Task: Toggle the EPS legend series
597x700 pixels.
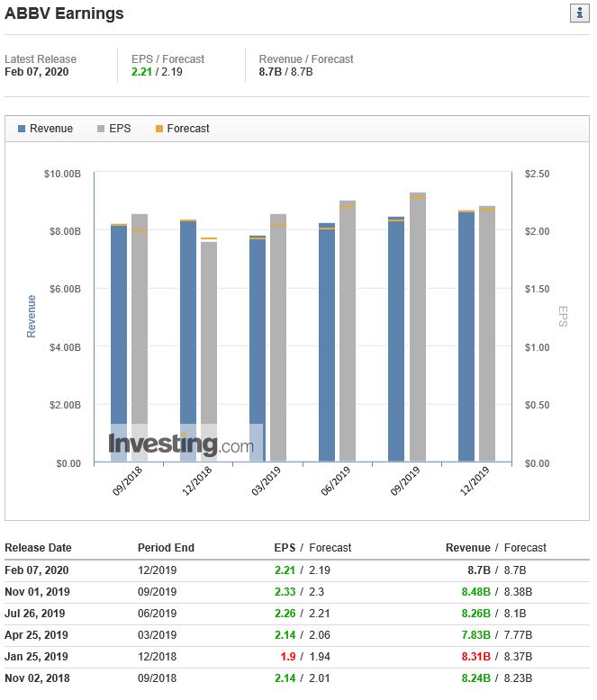Action: (x=114, y=129)
